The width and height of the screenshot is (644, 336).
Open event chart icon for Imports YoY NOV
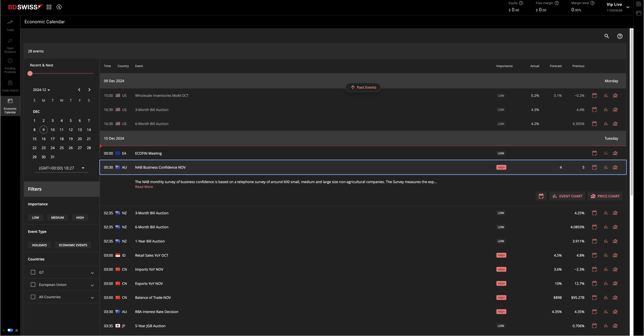[606, 270]
